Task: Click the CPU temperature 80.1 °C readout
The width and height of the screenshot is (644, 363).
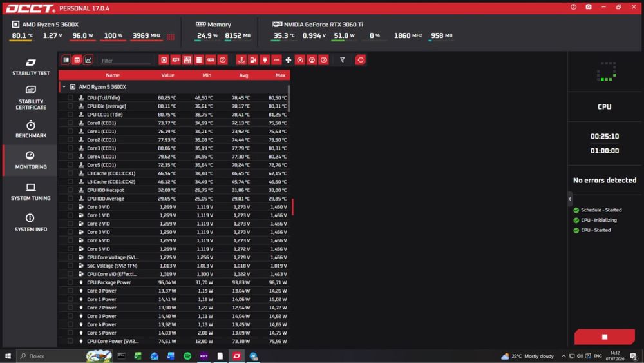Action: 22,35
